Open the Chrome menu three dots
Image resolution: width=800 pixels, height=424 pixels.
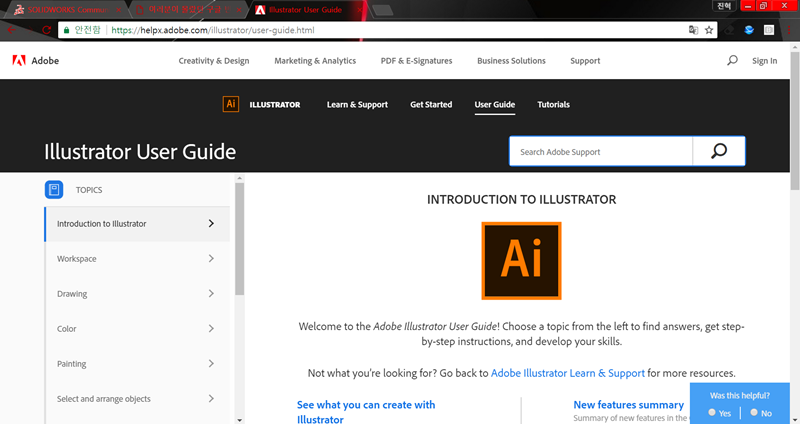(x=789, y=30)
